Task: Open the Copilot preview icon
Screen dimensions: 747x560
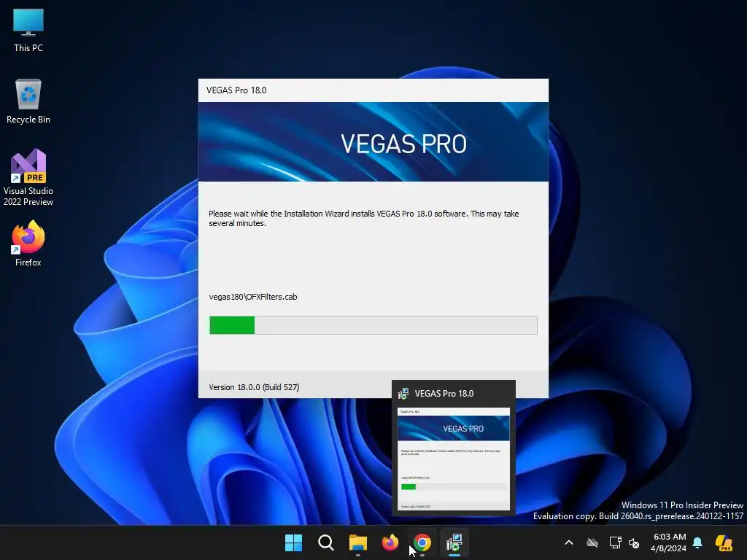Action: [724, 542]
